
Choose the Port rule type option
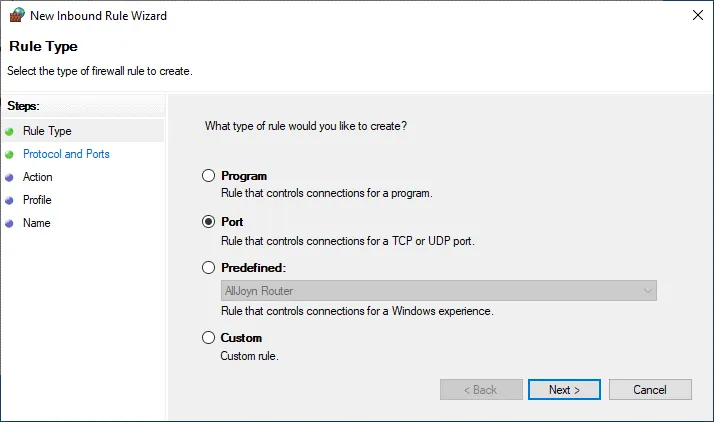click(x=209, y=222)
